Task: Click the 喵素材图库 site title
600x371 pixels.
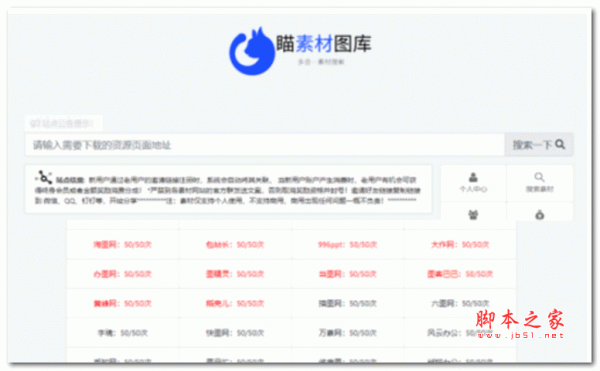Action: pos(324,43)
